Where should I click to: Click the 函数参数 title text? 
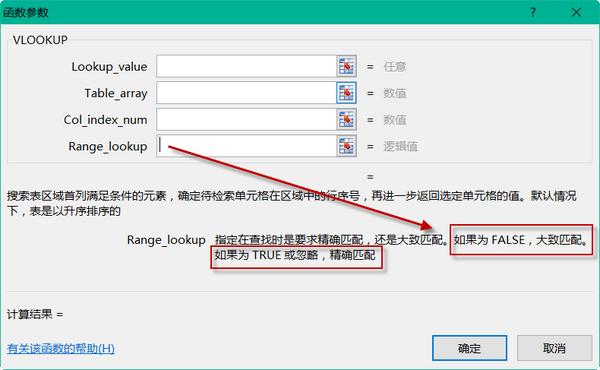(x=26, y=13)
